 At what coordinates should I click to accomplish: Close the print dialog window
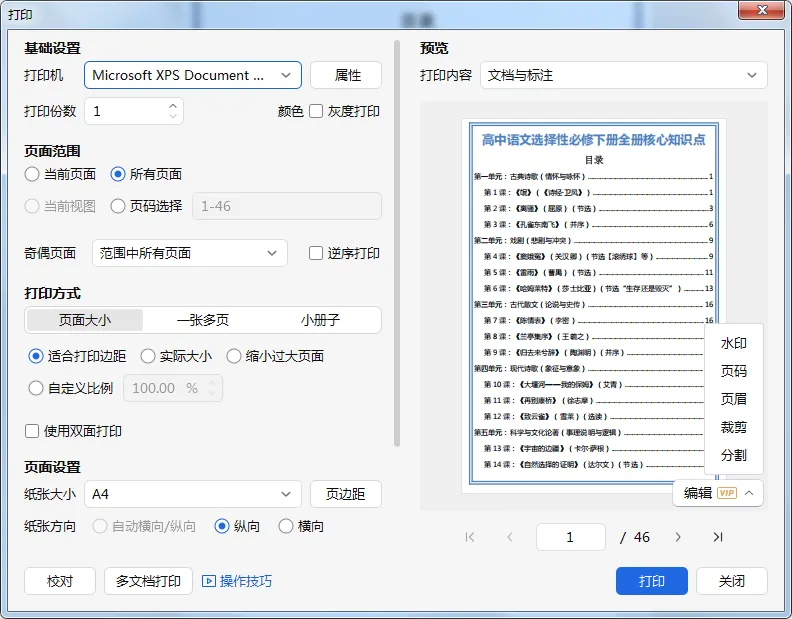click(x=762, y=10)
